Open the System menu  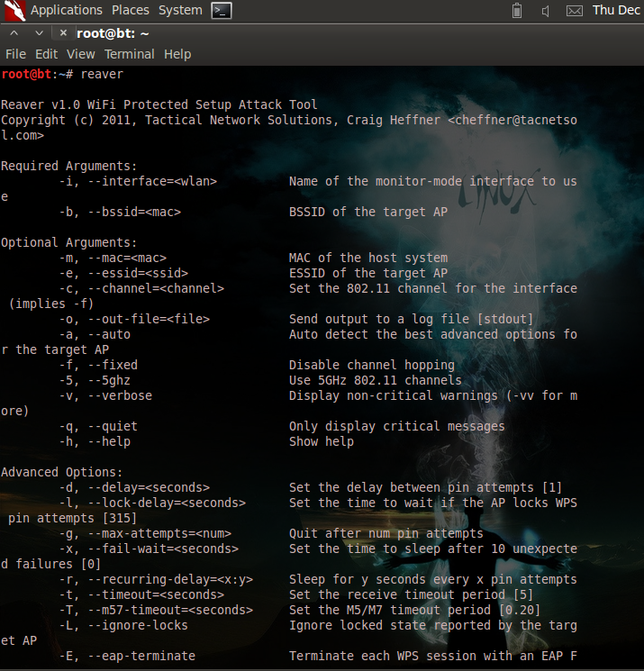point(180,10)
